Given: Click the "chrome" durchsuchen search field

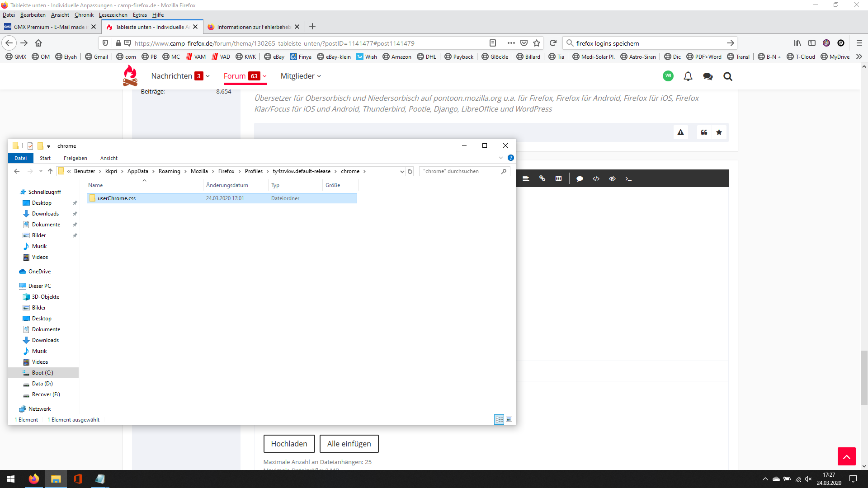Looking at the screenshot, I should coord(459,171).
